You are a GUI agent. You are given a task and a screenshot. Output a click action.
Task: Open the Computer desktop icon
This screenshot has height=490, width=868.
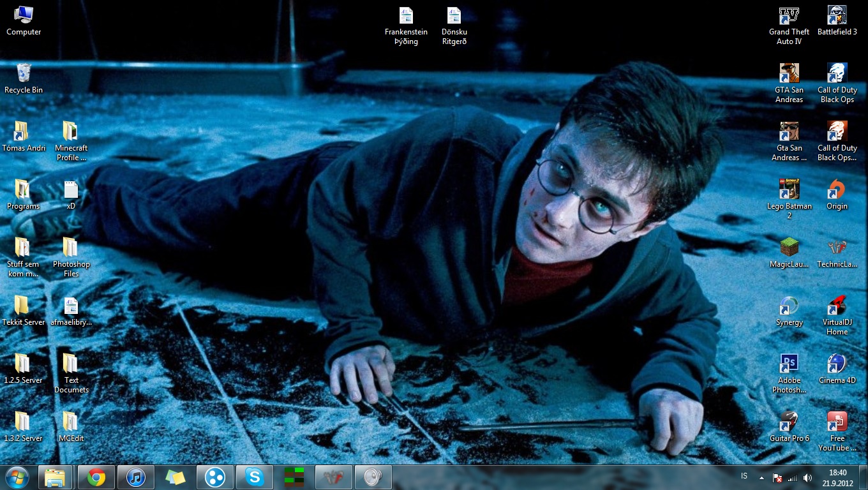24,21
